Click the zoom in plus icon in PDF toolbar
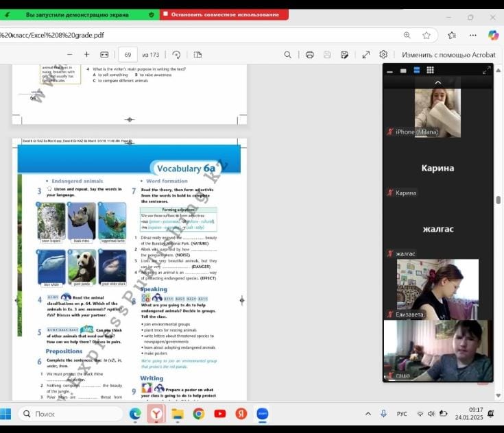The image size is (504, 433). point(86,55)
